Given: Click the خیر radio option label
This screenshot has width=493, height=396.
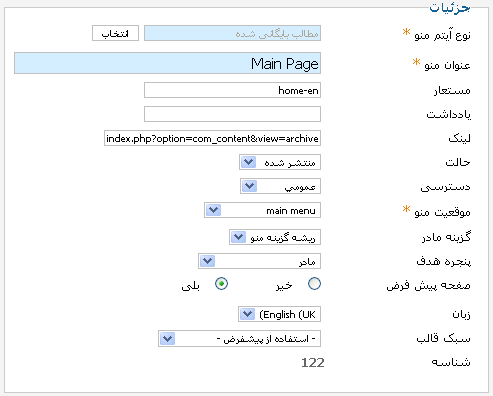Looking at the screenshot, I should coord(284,286).
